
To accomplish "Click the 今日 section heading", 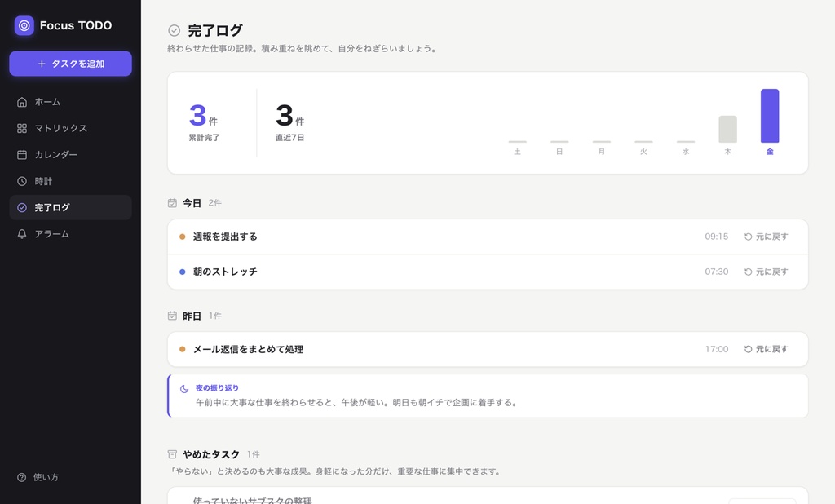I will tap(192, 203).
